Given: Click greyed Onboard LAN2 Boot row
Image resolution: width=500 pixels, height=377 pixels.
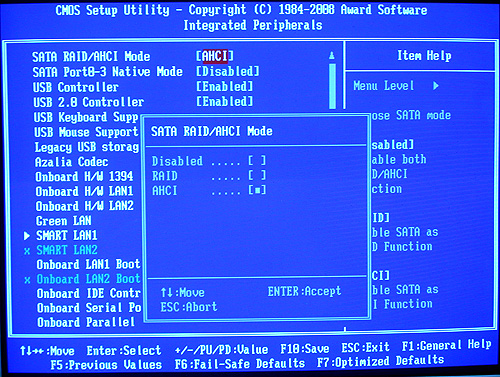Looking at the screenshot, I should click(89, 279).
